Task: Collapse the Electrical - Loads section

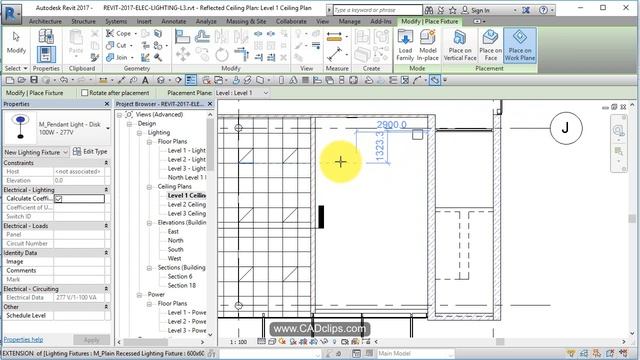Action: tap(107, 226)
